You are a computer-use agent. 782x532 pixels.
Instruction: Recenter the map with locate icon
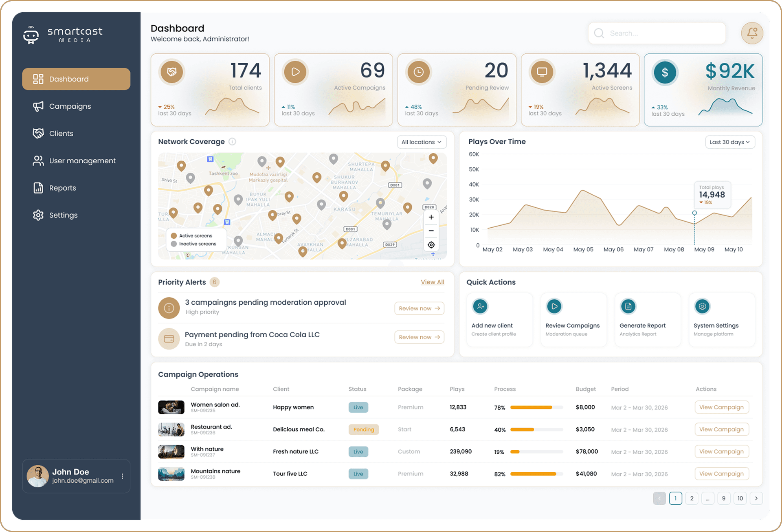(431, 244)
